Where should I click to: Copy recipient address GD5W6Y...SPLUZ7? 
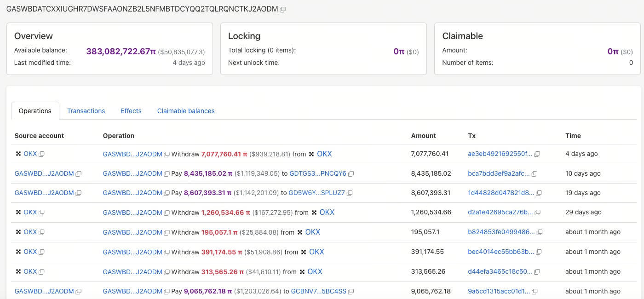(350, 193)
